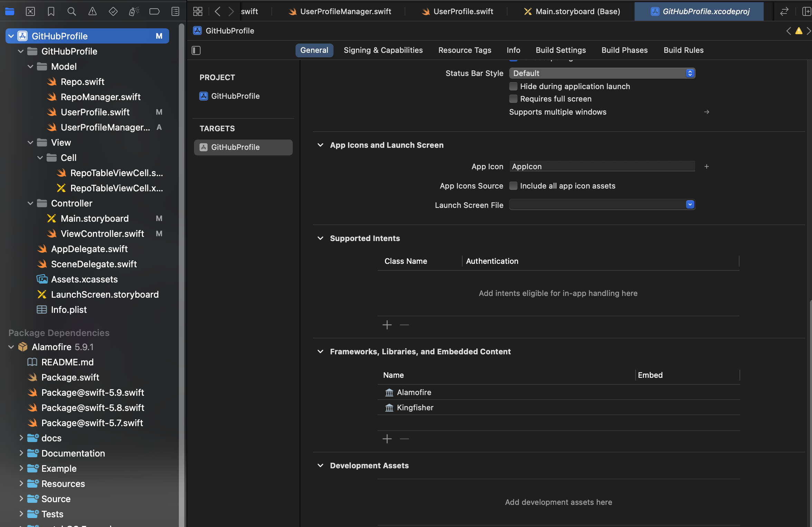Open the Find navigator magnifier icon
The width and height of the screenshot is (812, 527).
[72, 11]
